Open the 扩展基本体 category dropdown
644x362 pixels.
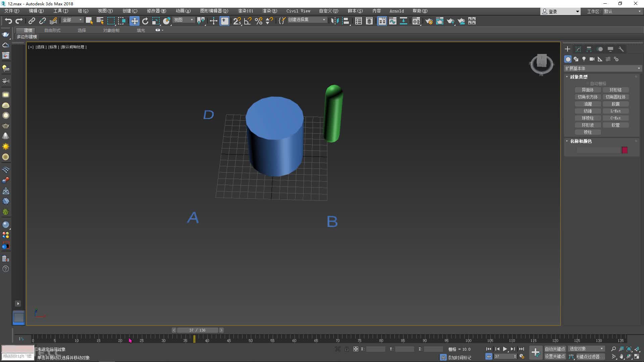pos(602,68)
